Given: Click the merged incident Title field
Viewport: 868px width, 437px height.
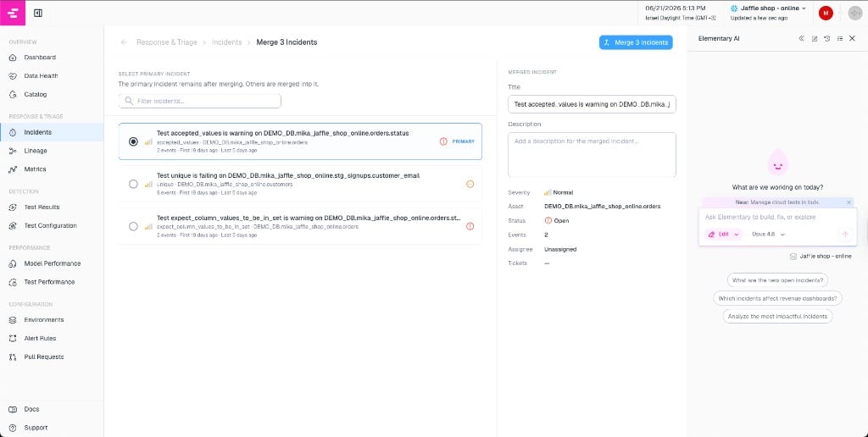Looking at the screenshot, I should click(592, 104).
